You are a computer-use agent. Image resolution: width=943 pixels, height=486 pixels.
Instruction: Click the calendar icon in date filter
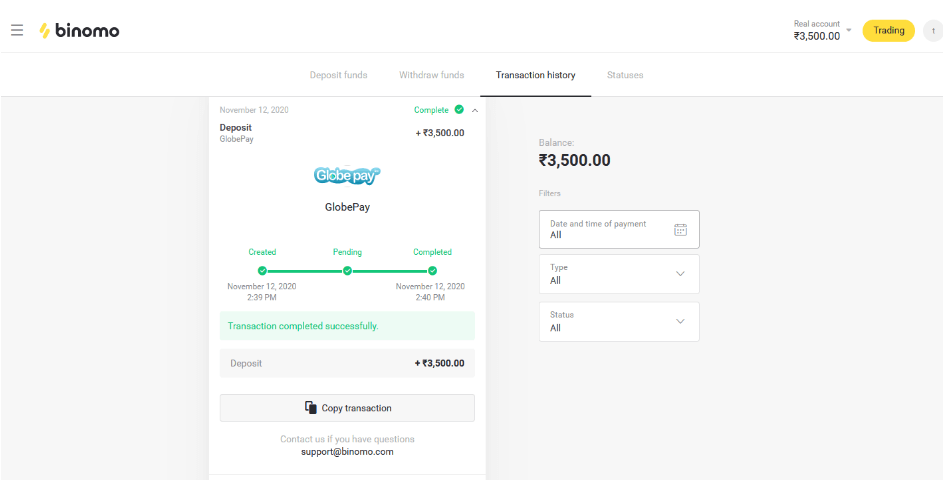pyautogui.click(x=680, y=229)
